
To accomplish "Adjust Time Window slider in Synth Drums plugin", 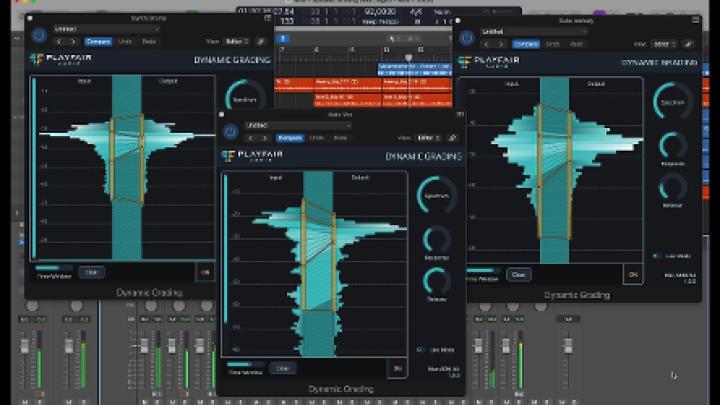I will pos(54,268).
